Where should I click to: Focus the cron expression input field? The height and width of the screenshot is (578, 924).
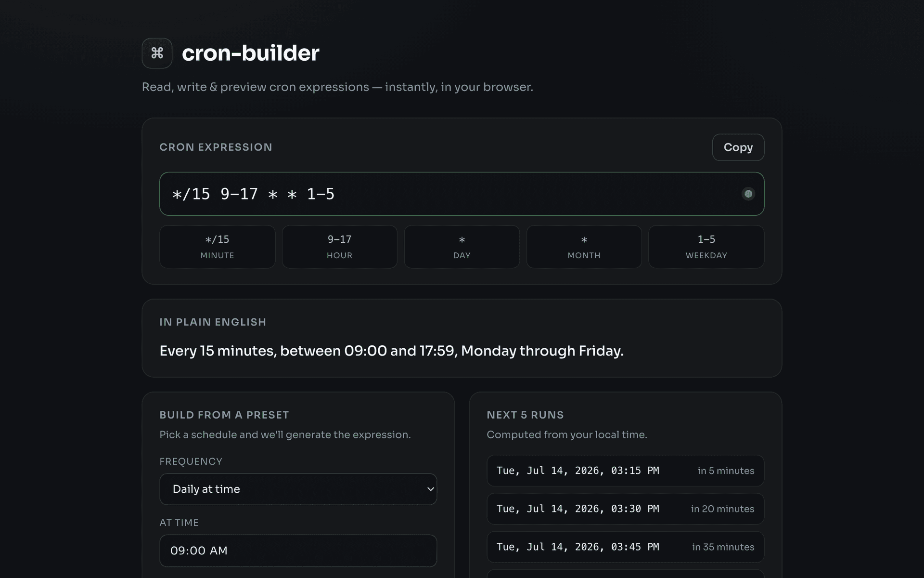462,194
